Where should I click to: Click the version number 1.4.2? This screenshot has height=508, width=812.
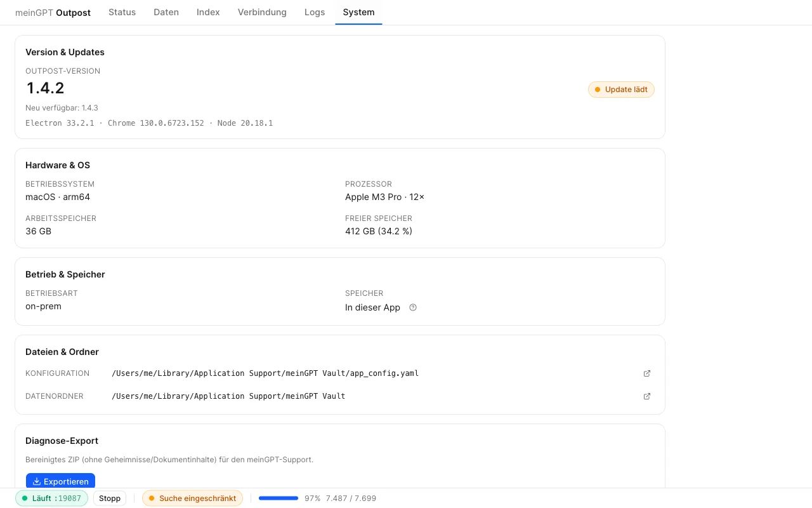click(45, 88)
